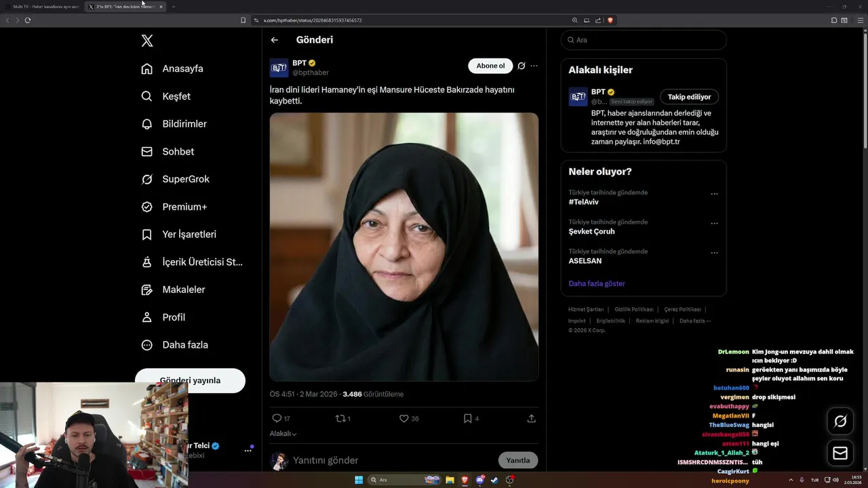The image size is (868, 488).
Task: Open a new browser tab
Action: point(174,6)
